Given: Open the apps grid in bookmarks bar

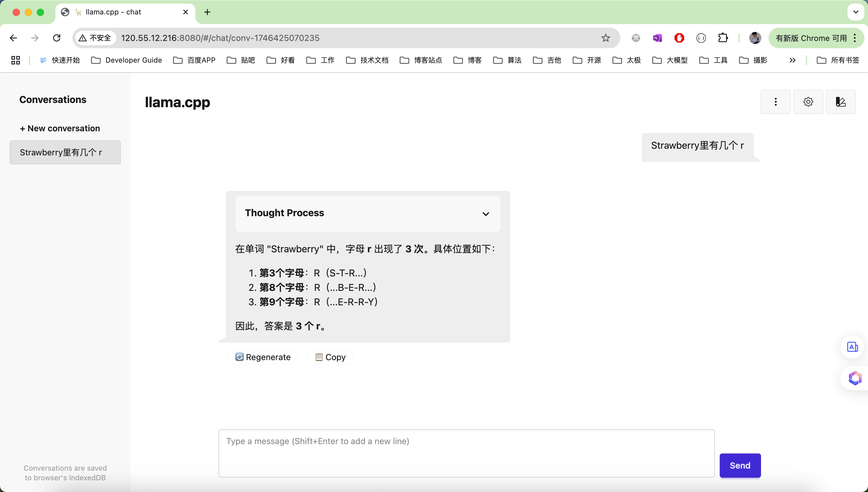Looking at the screenshot, I should click(16, 60).
